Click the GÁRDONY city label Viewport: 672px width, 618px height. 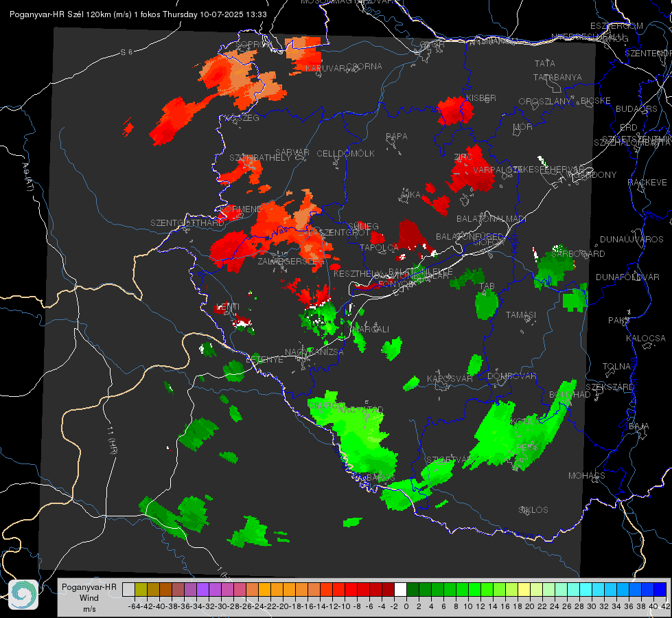tap(595, 175)
